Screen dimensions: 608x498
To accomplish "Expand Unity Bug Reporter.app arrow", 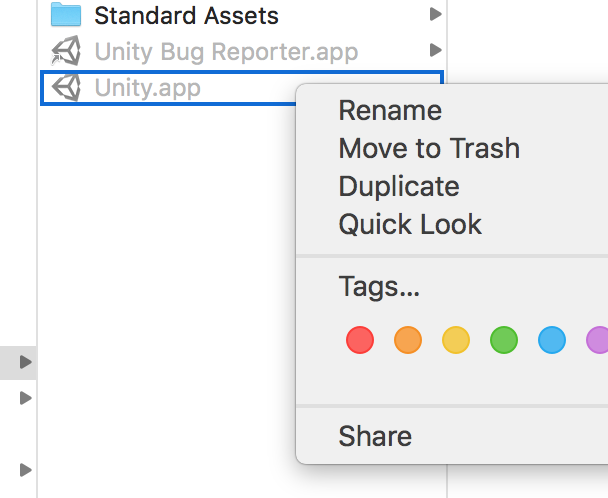I will 436,50.
